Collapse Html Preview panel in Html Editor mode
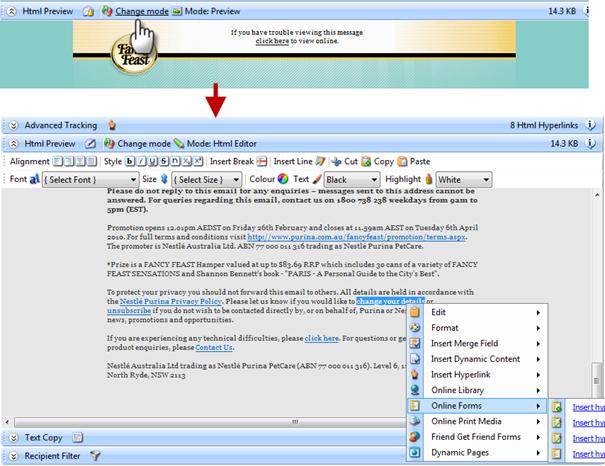The height and width of the screenshot is (466, 605). tap(14, 144)
